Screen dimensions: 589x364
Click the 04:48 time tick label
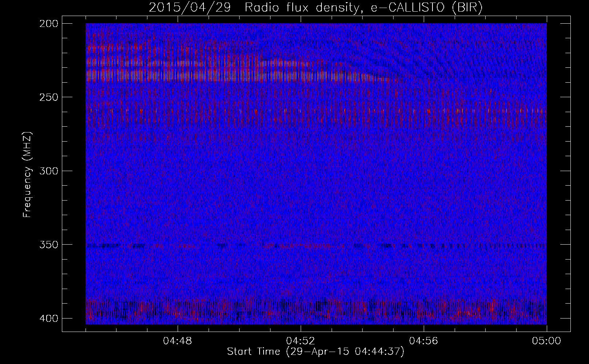178,341
